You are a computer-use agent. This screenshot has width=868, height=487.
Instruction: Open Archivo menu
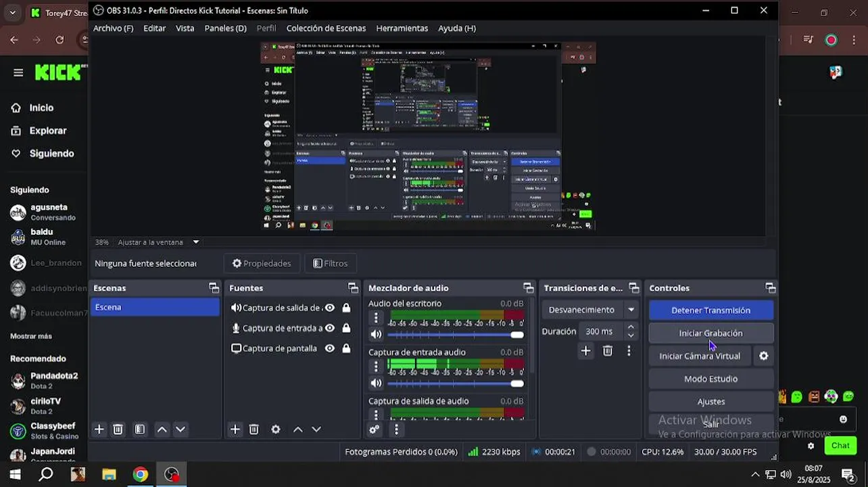[x=113, y=28]
